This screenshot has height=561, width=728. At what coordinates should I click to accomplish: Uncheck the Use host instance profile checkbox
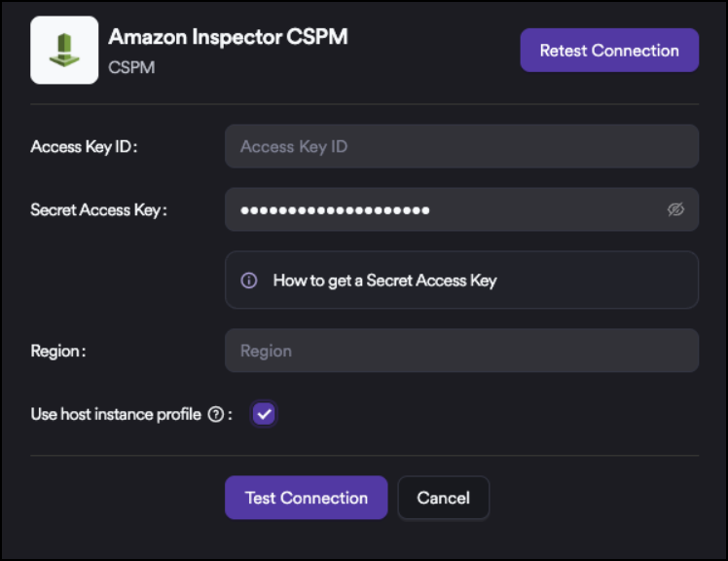click(x=264, y=414)
